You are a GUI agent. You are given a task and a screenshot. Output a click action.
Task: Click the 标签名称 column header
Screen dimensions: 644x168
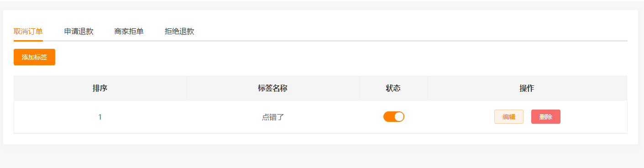point(272,88)
